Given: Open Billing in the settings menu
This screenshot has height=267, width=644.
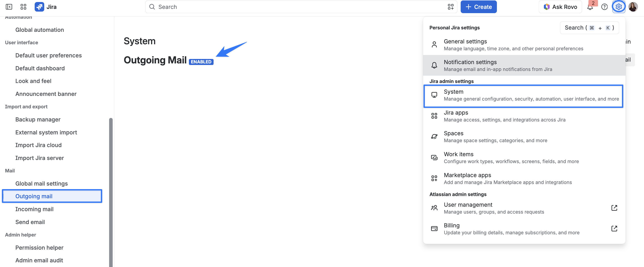Looking at the screenshot, I should (x=524, y=229).
